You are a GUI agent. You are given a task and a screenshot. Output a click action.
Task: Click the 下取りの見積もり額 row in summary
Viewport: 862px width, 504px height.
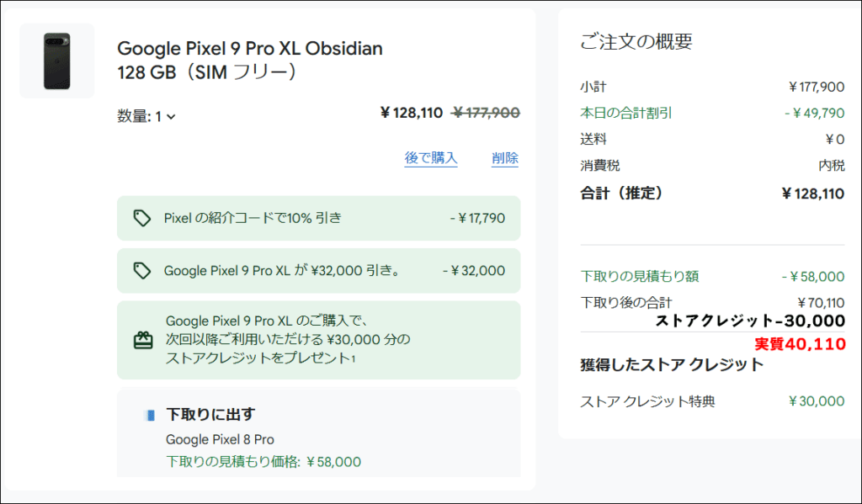[x=712, y=277]
